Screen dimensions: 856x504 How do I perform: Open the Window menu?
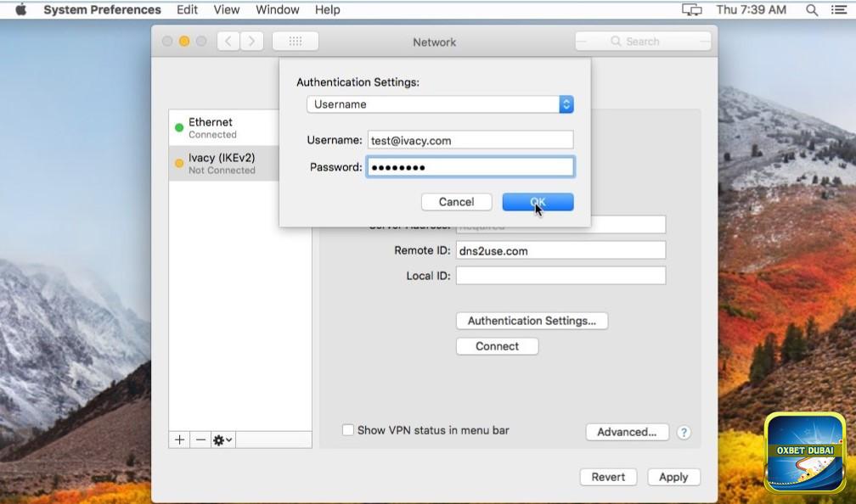tap(277, 10)
